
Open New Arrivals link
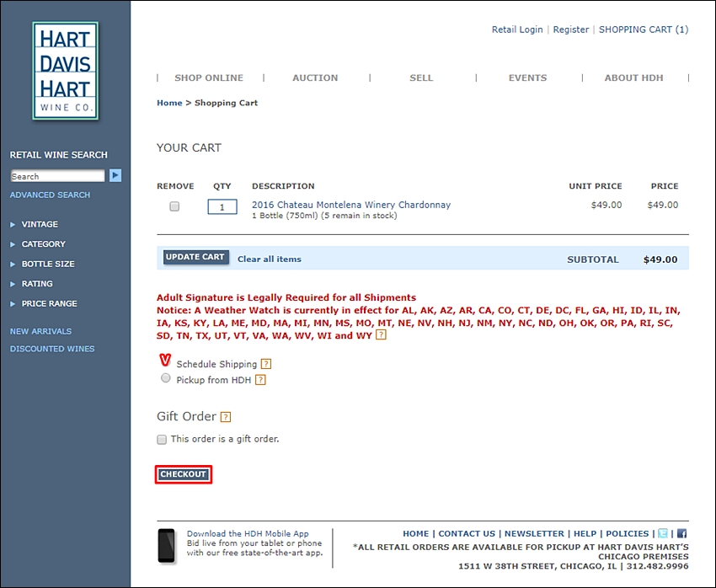click(x=40, y=331)
